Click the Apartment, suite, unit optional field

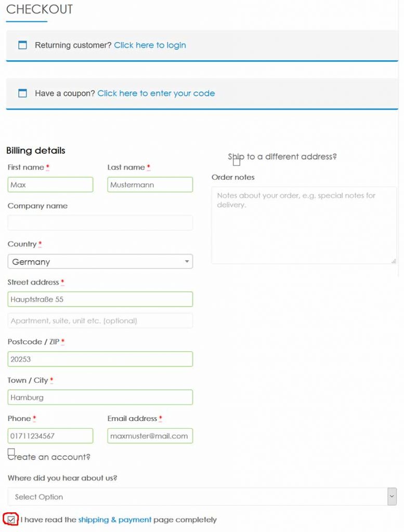click(x=100, y=321)
